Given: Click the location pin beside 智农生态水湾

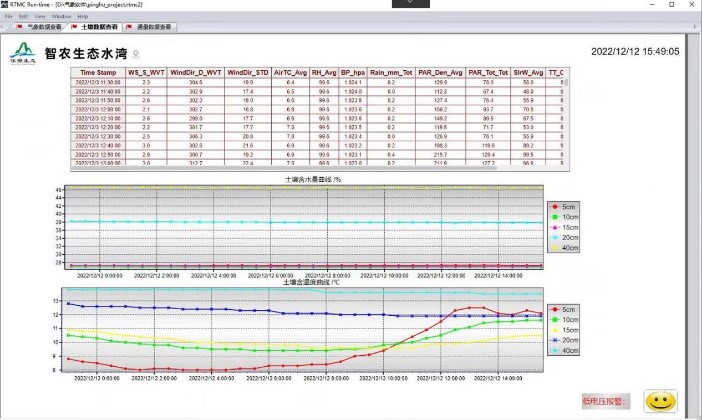Looking at the screenshot, I should click(136, 54).
